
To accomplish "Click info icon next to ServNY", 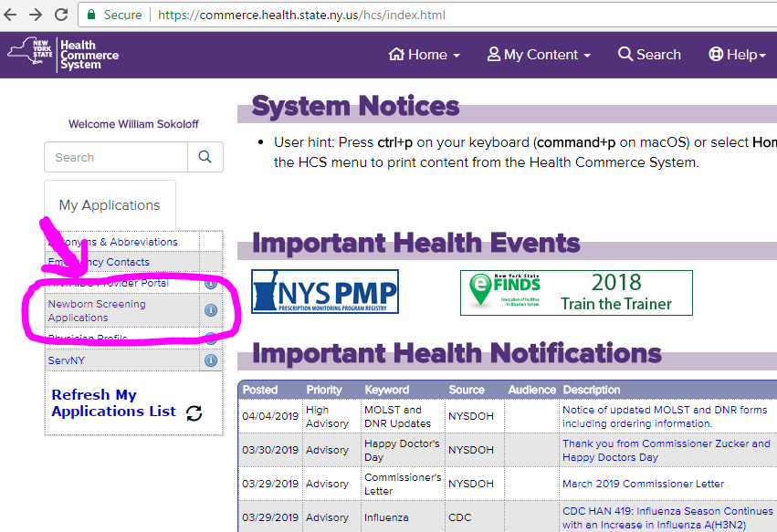I will (210, 360).
